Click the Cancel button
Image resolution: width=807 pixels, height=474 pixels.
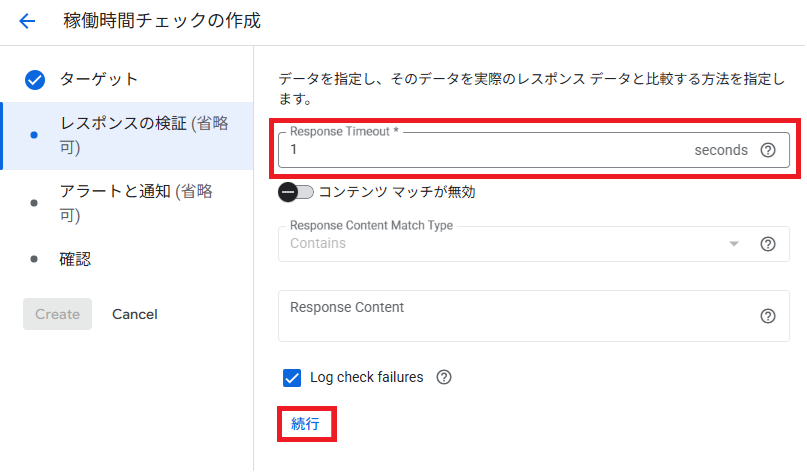[135, 314]
